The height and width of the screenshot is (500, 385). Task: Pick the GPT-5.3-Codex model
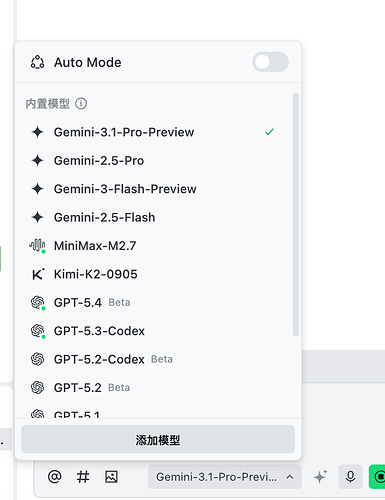point(155,331)
